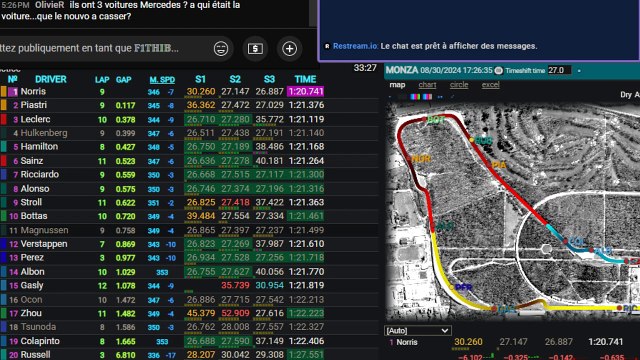
Task: Click the GAP column header
Action: 123,80
